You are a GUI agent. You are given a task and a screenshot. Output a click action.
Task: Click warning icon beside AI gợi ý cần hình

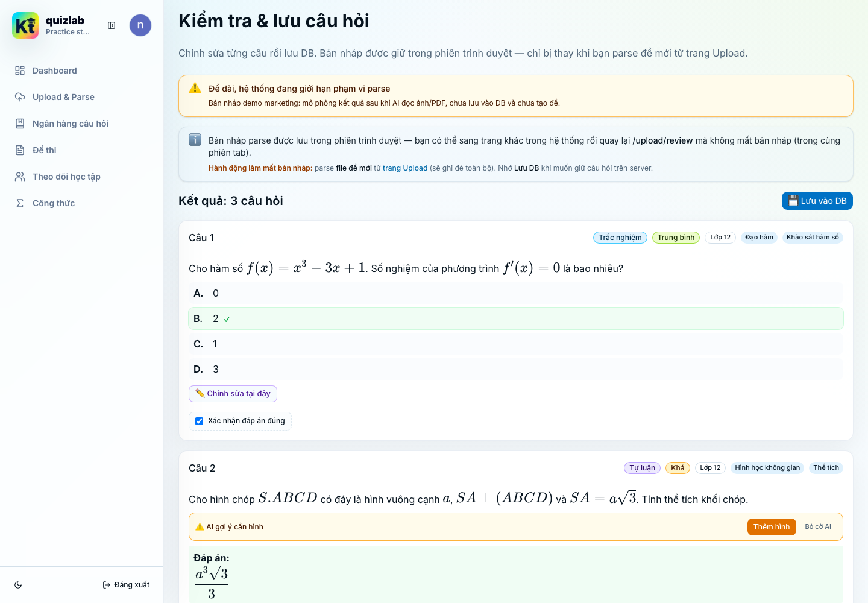pos(200,527)
